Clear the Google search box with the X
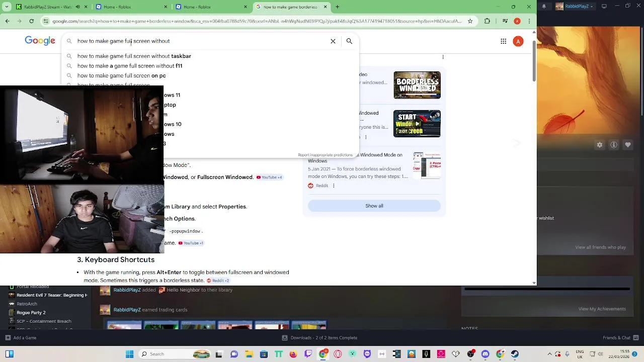 pyautogui.click(x=333, y=41)
